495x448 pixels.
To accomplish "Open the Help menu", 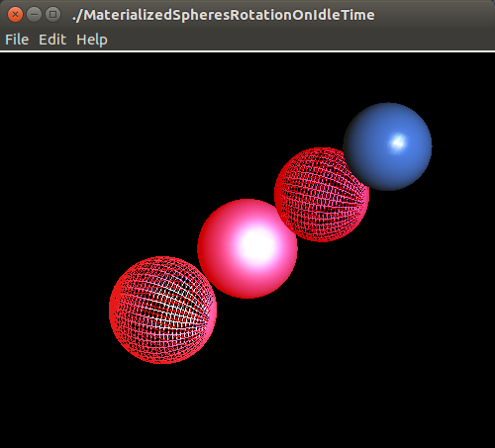I will coord(92,40).
